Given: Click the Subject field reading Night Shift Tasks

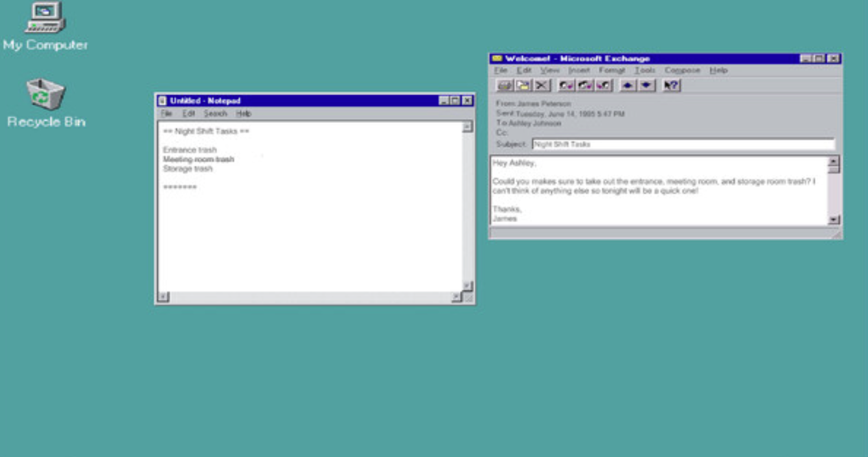Looking at the screenshot, I should point(683,144).
